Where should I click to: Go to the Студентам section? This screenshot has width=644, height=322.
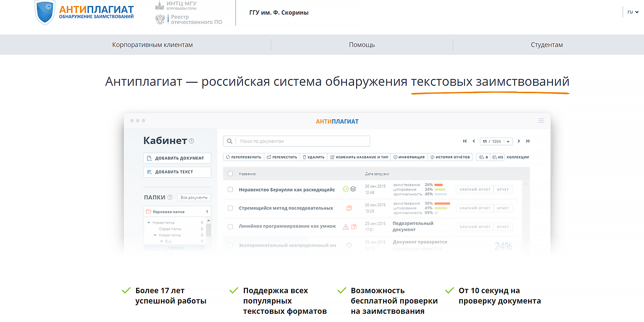[x=547, y=45]
